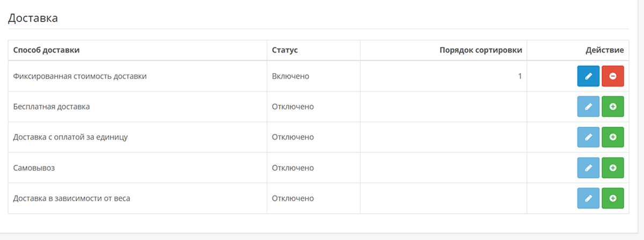Edit Фиксированная стоимость доставки with pencil icon
644x240 pixels.
(x=588, y=76)
